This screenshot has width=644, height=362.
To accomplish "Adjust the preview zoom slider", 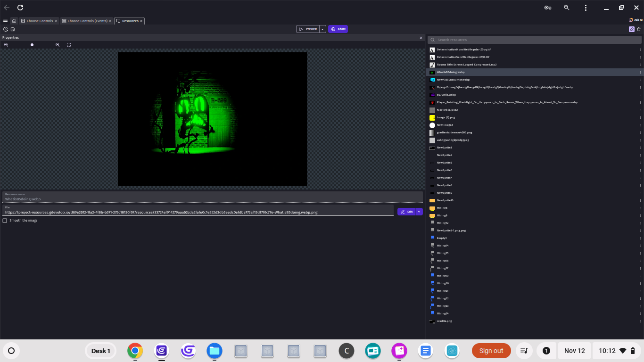I will click(x=32, y=45).
